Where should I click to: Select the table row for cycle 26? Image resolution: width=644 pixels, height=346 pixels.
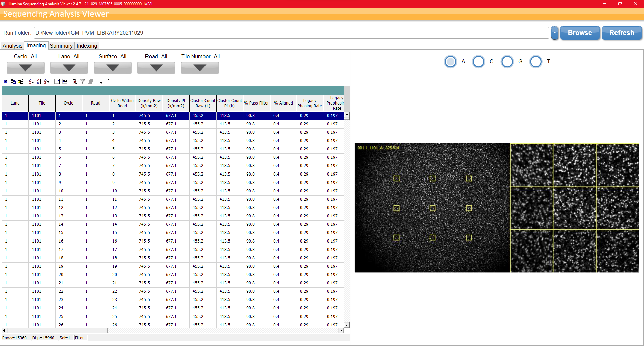click(173, 325)
